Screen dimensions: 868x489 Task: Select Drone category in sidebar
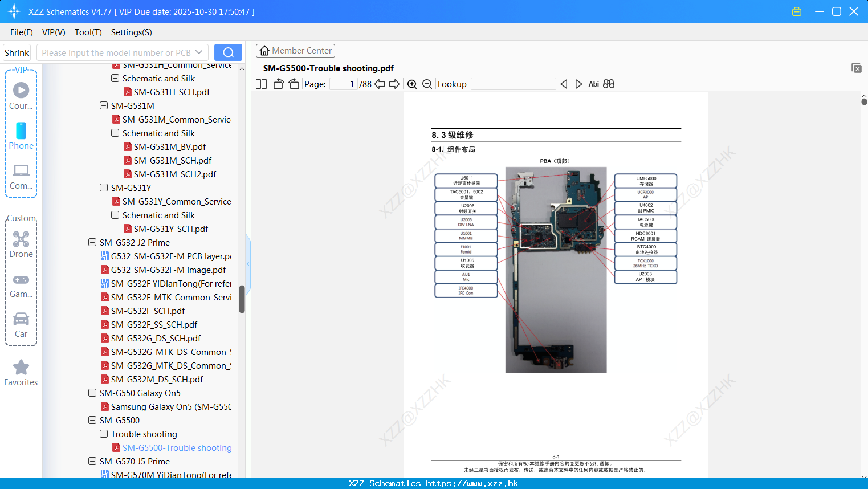(21, 244)
